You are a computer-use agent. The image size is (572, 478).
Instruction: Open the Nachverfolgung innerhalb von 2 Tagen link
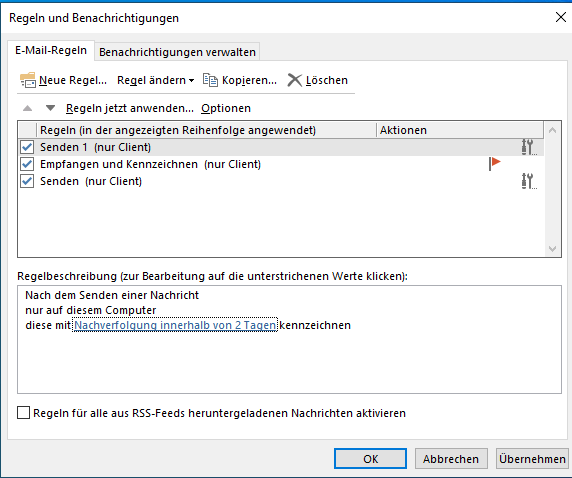(x=175, y=325)
